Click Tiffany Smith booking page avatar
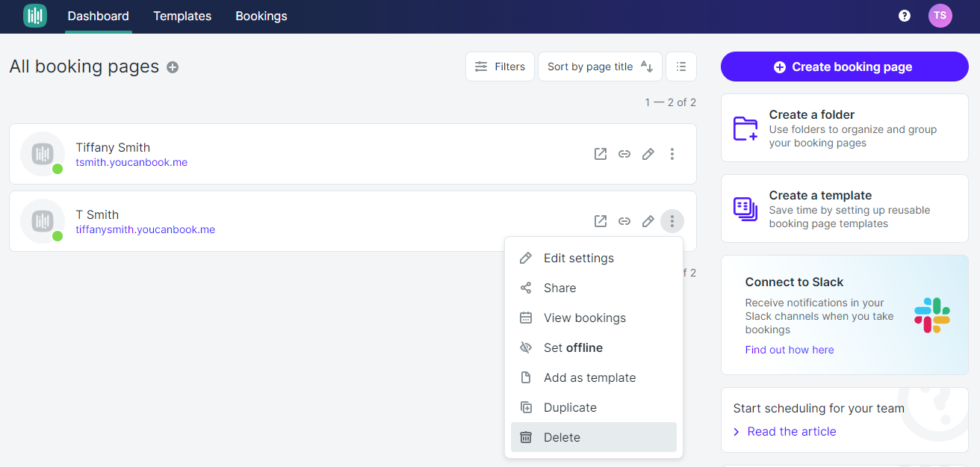 [43, 154]
